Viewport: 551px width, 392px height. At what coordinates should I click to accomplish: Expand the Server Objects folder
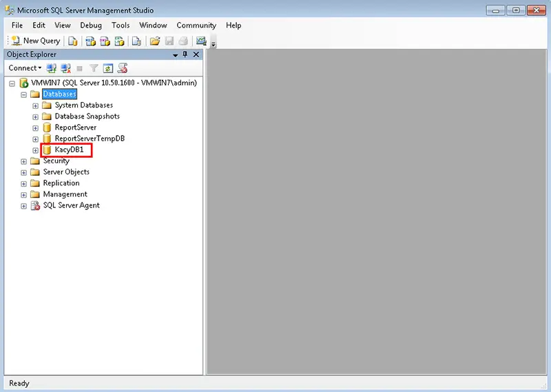point(23,173)
